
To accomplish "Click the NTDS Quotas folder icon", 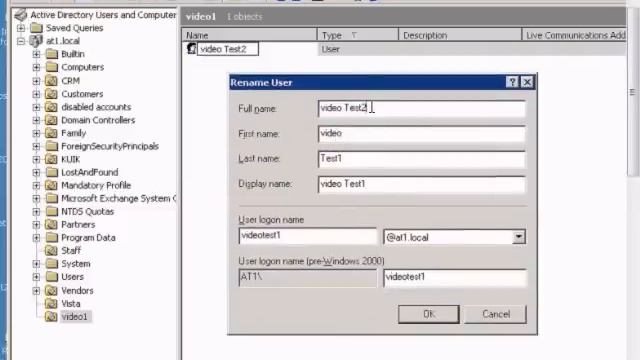I will 51,211.
